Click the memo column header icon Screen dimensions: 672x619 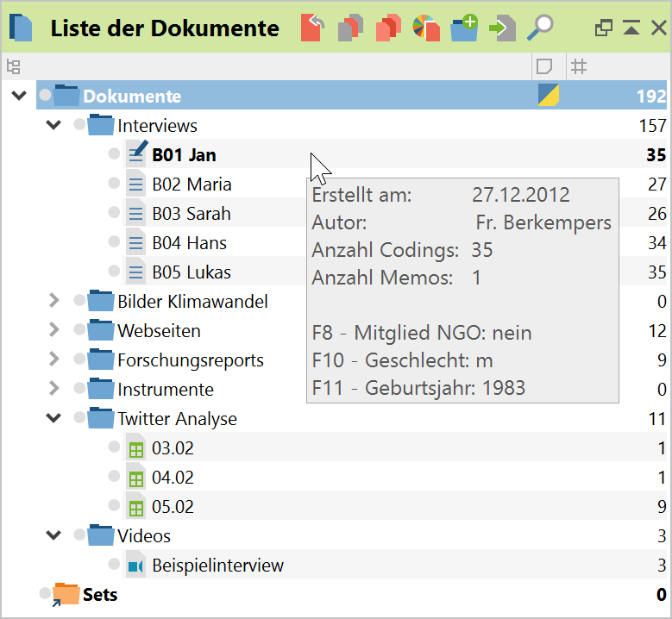point(544,67)
